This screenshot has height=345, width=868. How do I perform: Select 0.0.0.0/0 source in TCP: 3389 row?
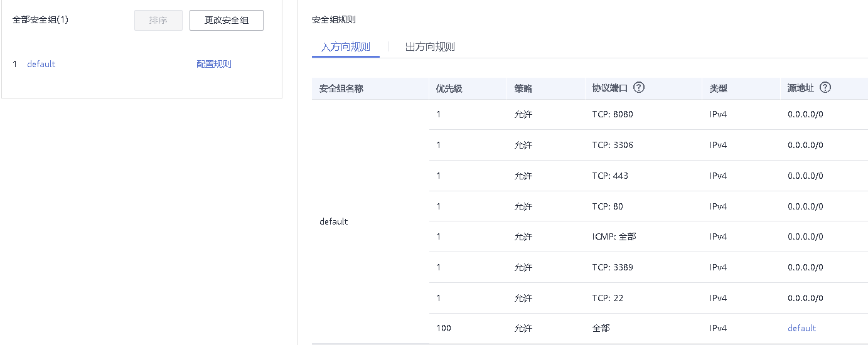pos(805,267)
